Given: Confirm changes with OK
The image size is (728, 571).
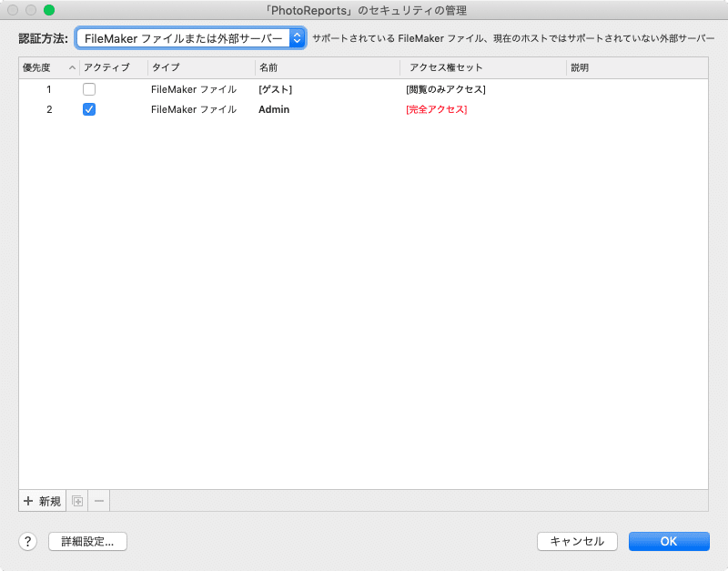Looking at the screenshot, I should [669, 541].
